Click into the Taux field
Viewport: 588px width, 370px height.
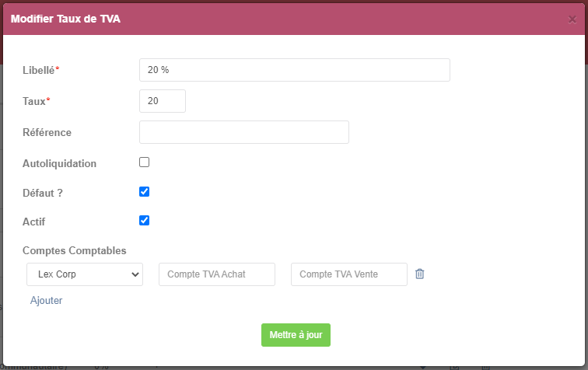[163, 101]
